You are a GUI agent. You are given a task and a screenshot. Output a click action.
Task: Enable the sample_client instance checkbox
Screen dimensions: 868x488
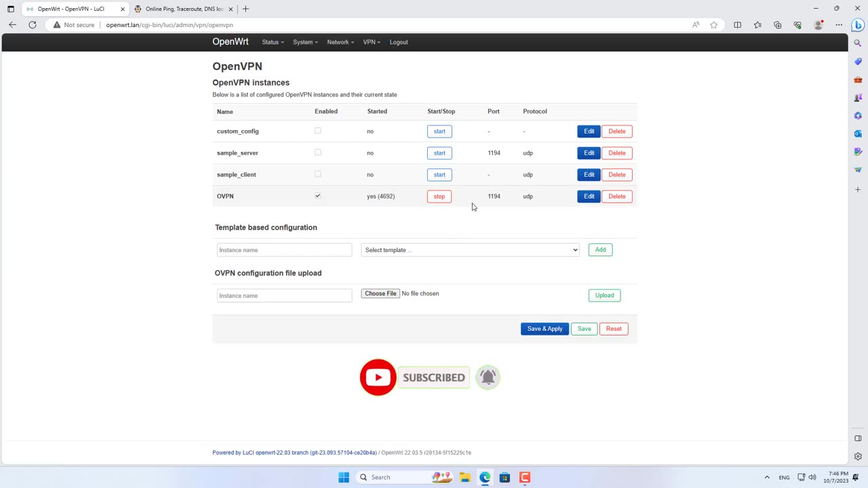(x=318, y=174)
